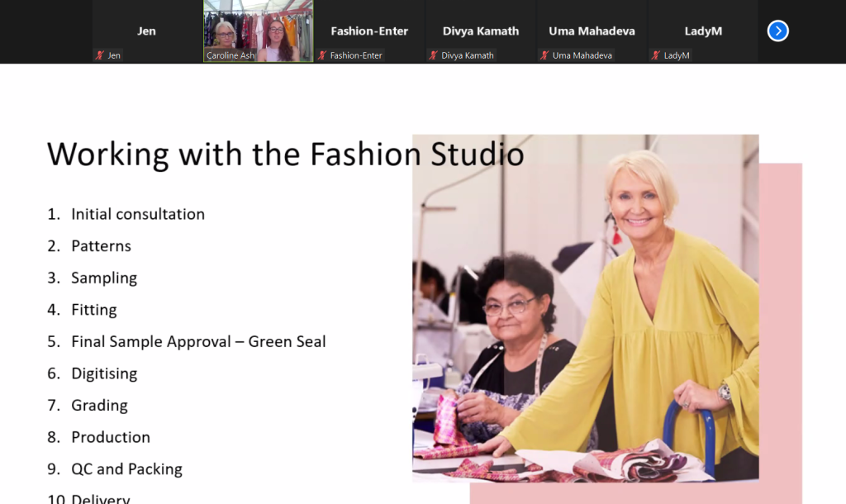846x504 pixels.
Task: Click the 'Final Sample Approval – Green Seal' item
Action: [198, 341]
